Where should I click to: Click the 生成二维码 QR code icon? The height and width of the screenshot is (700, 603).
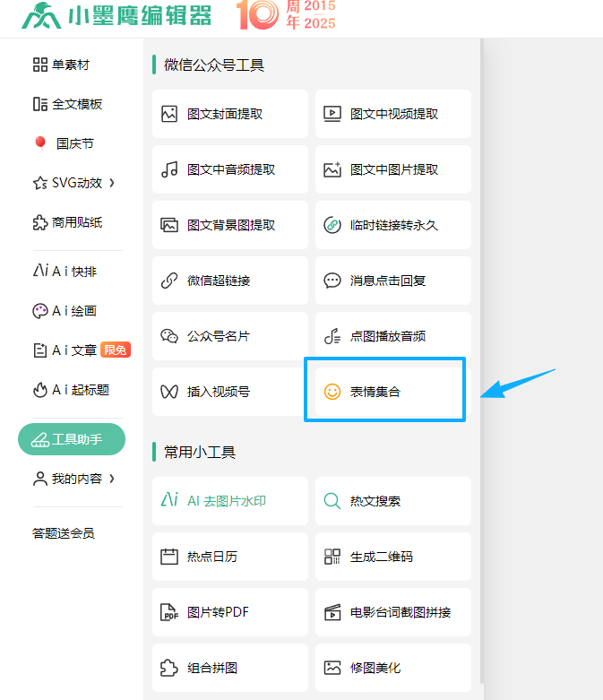pos(332,557)
